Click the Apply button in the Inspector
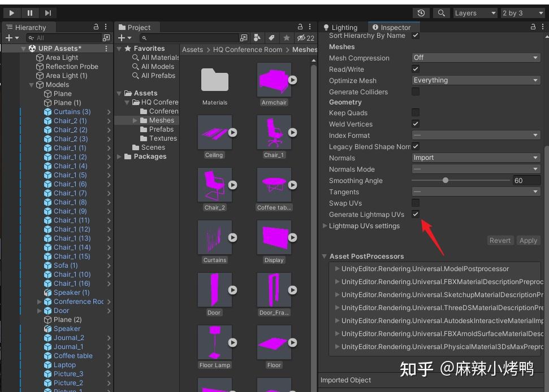 (528, 240)
